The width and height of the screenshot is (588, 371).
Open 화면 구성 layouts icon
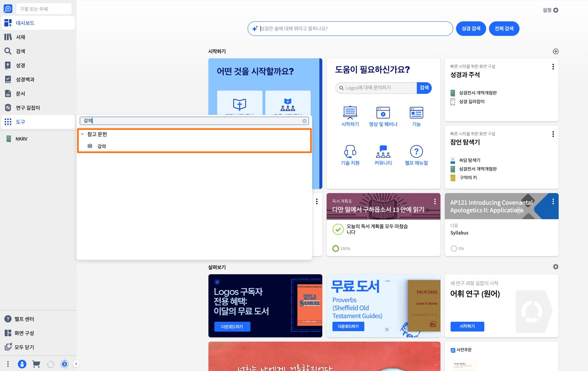8,333
